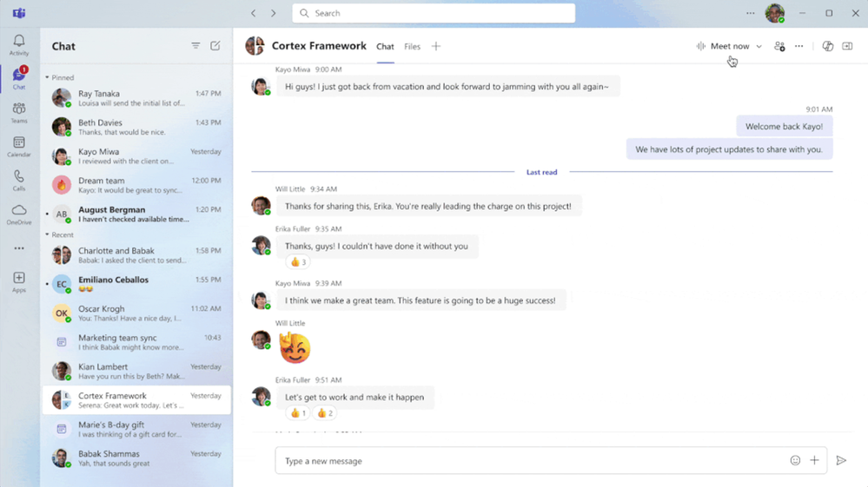The width and height of the screenshot is (868, 487).
Task: Open Meet now dropdown arrow
Action: [759, 46]
